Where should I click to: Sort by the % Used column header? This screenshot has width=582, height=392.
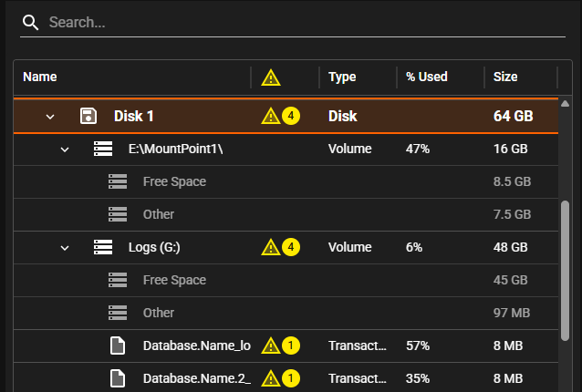[x=427, y=77]
